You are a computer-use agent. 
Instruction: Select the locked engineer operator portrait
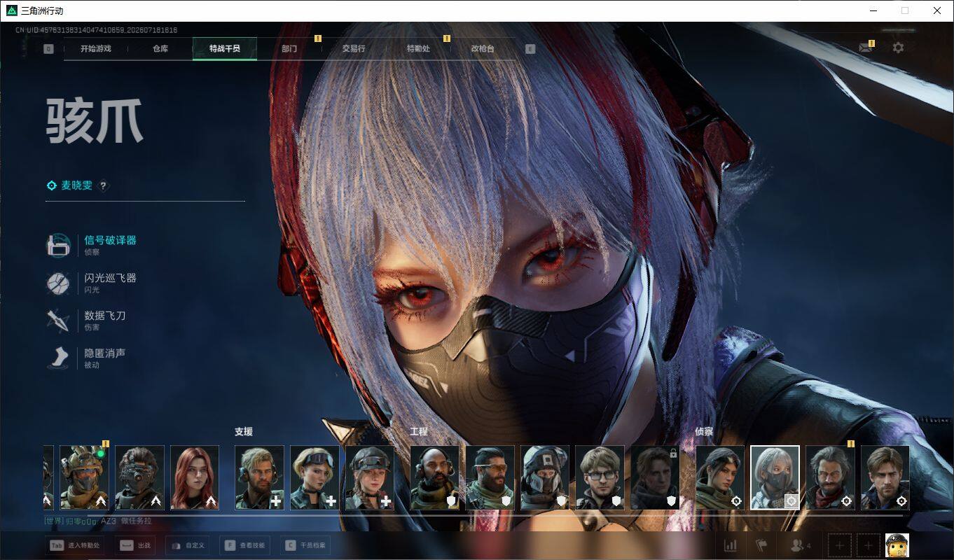pos(656,477)
